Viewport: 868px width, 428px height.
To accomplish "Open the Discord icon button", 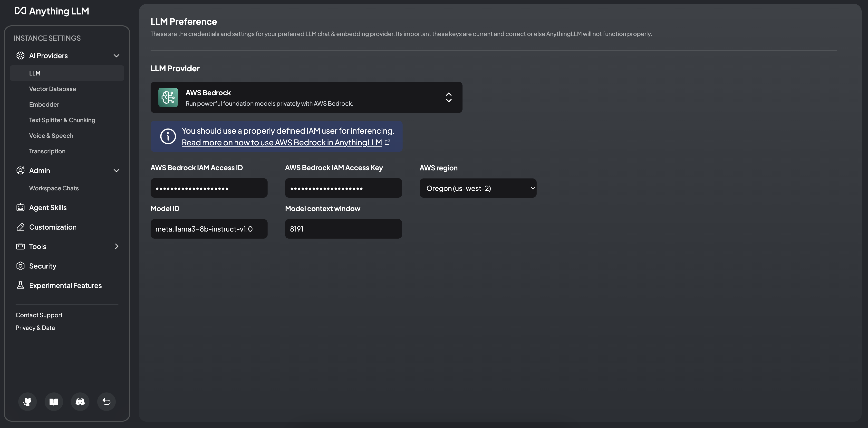I will point(80,402).
